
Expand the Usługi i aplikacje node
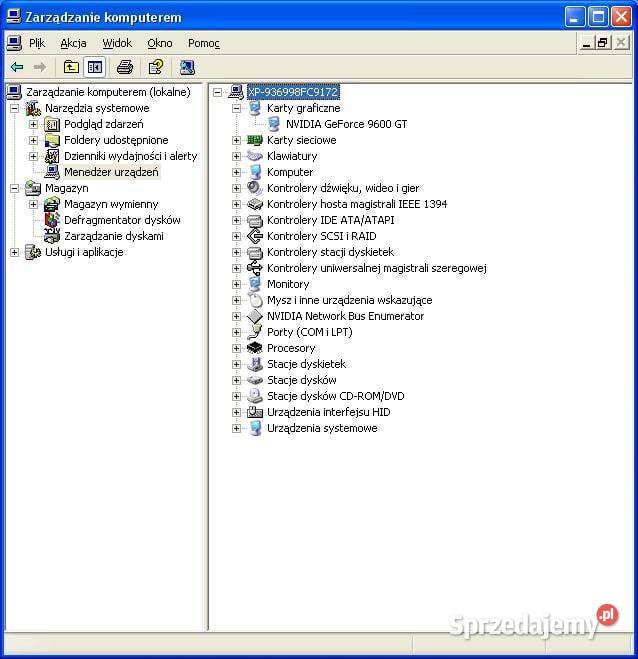(x=14, y=252)
